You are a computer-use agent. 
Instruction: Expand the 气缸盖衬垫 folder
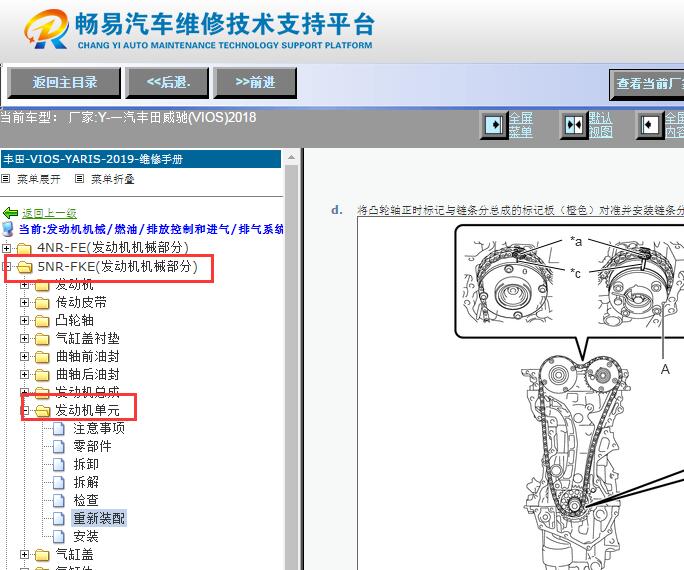pyautogui.click(x=24, y=338)
